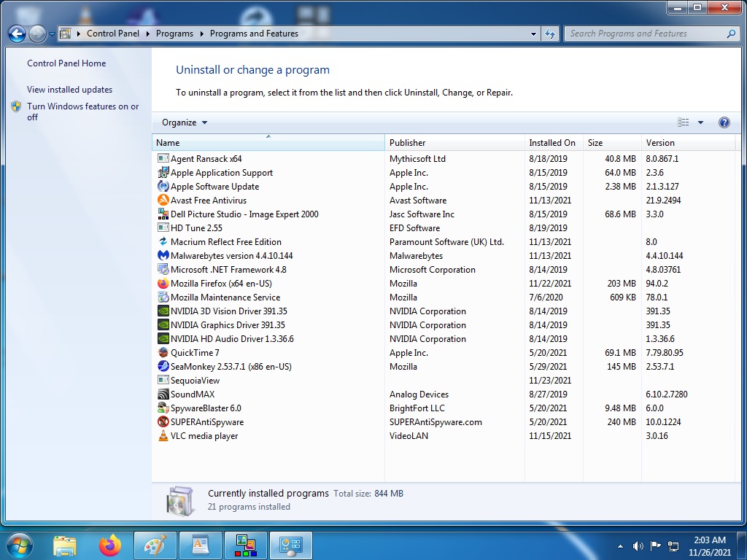Select the SoundMAX program icon
The image size is (747, 560).
(x=163, y=394)
